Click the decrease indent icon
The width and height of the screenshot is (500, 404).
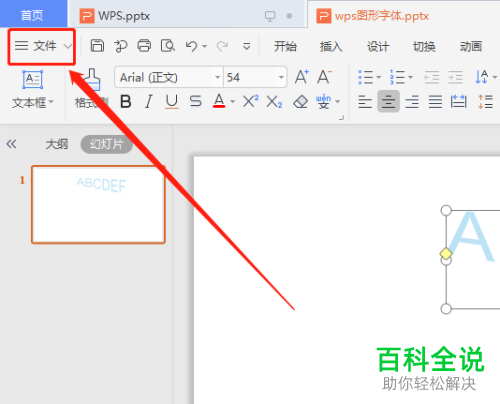click(432, 77)
